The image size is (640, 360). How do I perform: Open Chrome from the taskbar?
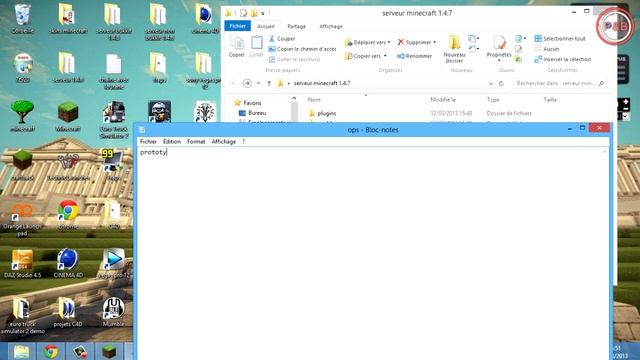point(51,351)
